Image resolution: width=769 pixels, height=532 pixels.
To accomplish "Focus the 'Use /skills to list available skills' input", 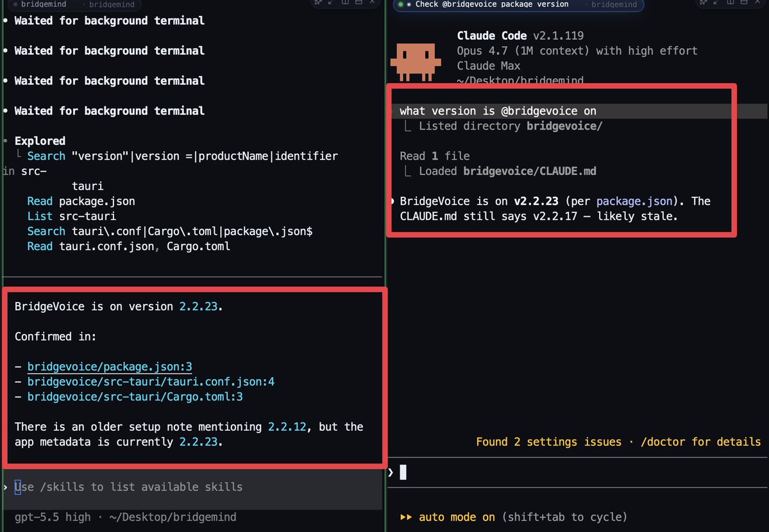I will point(192,487).
